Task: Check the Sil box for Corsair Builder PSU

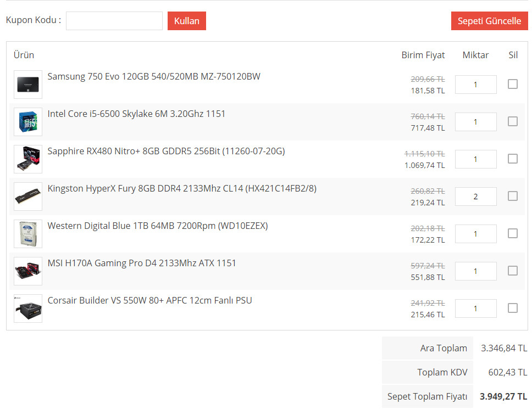Action: point(513,307)
